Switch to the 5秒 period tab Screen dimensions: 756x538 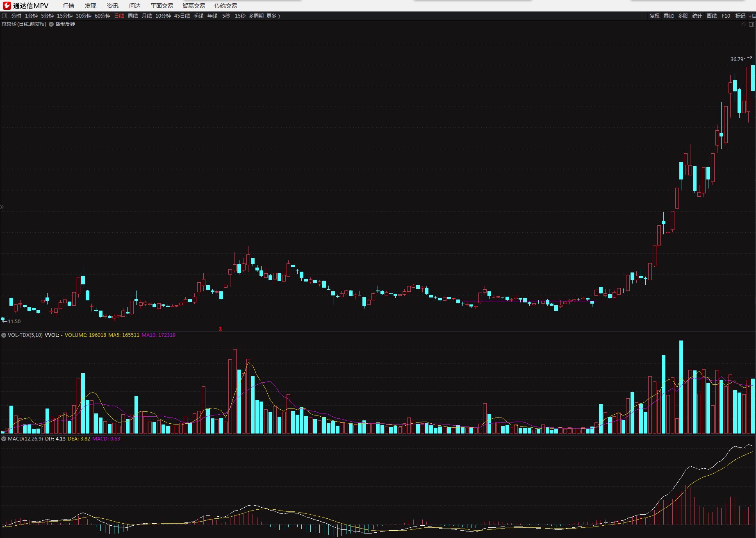(x=226, y=16)
